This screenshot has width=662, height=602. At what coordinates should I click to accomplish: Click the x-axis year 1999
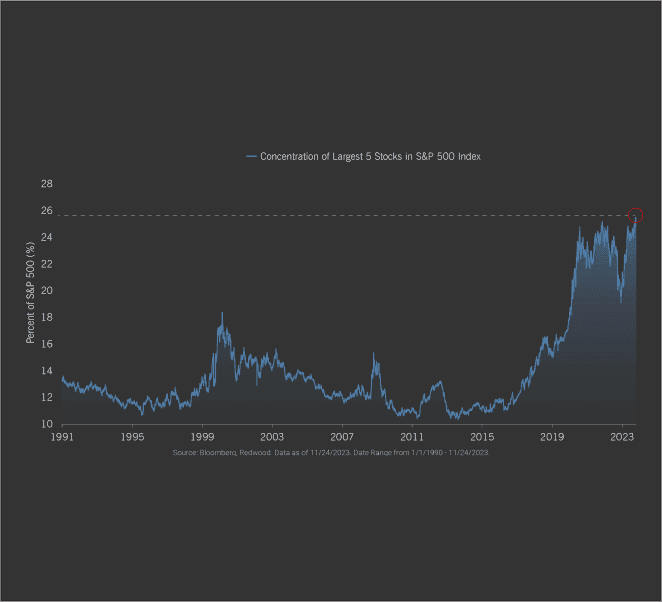click(x=202, y=437)
